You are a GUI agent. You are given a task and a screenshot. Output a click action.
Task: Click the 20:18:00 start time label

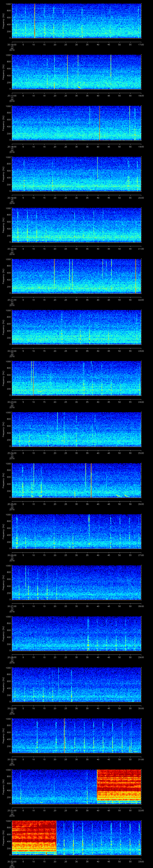[12, 147]
